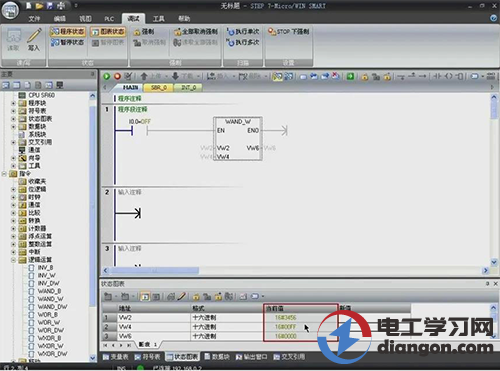500x371 pixels.
Task: Click editor horizontal scrollbar thumb
Action: (155, 270)
